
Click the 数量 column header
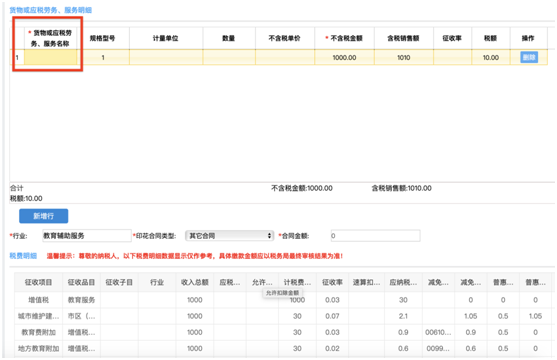pyautogui.click(x=229, y=38)
